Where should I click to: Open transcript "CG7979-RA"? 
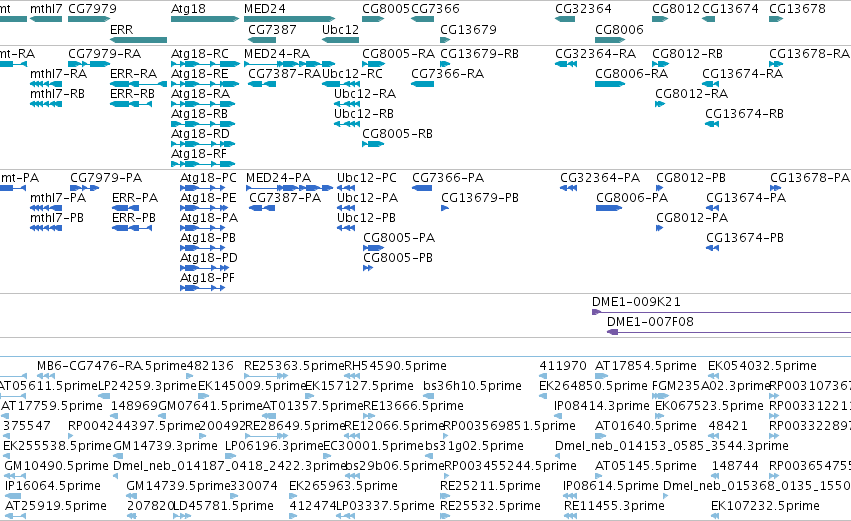tap(105, 54)
